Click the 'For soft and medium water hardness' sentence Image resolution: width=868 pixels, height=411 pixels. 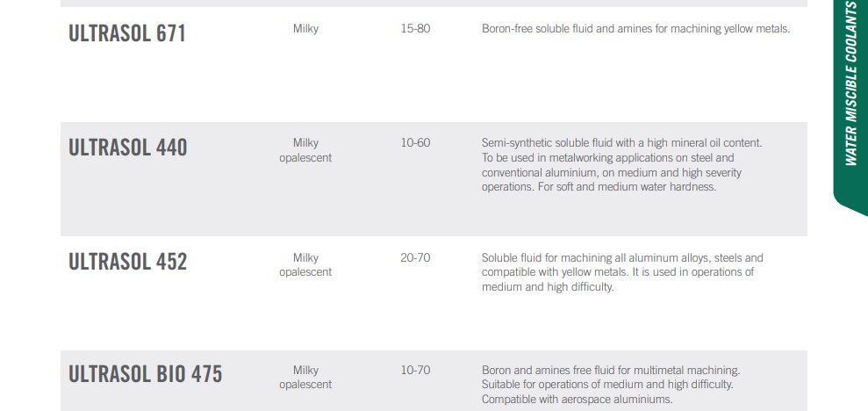(628, 187)
